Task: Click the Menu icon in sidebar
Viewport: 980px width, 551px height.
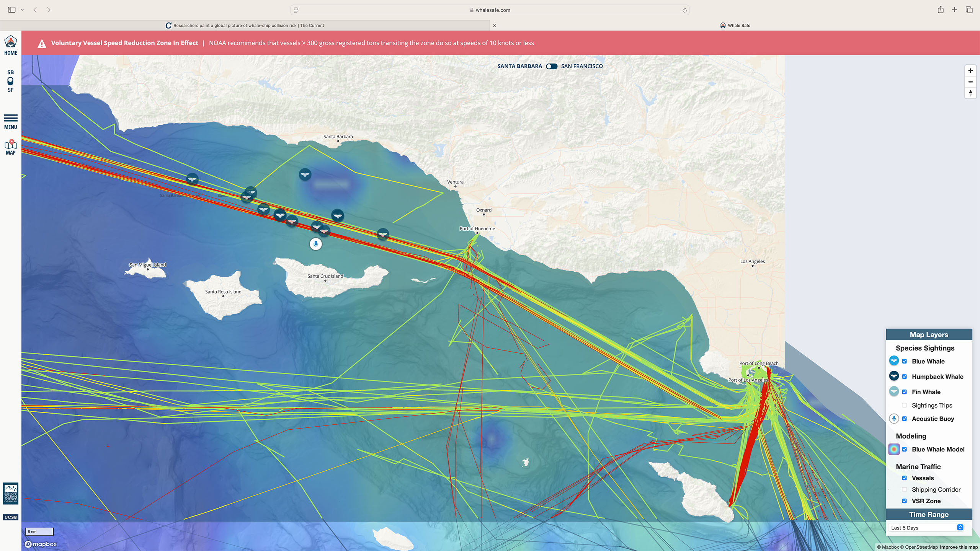Action: coord(10,118)
